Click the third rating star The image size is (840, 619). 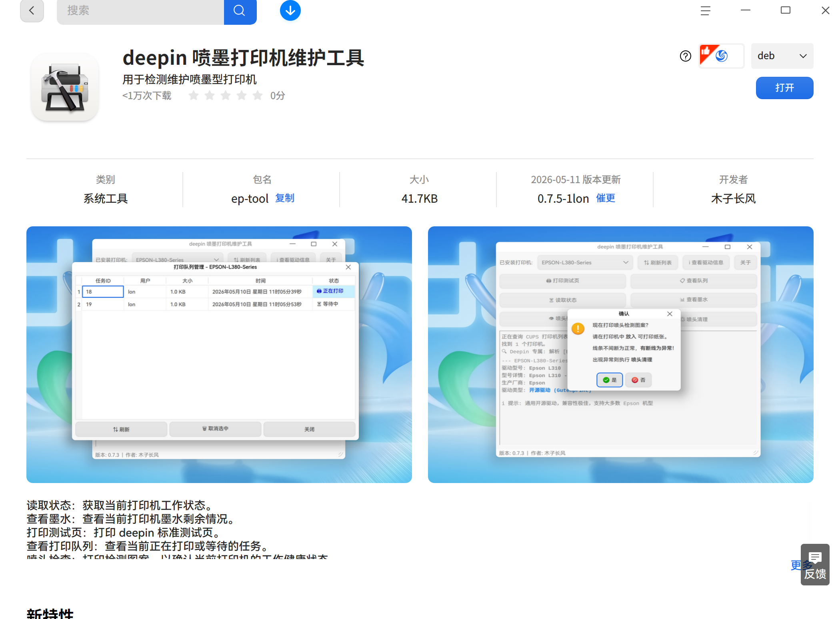point(226,95)
